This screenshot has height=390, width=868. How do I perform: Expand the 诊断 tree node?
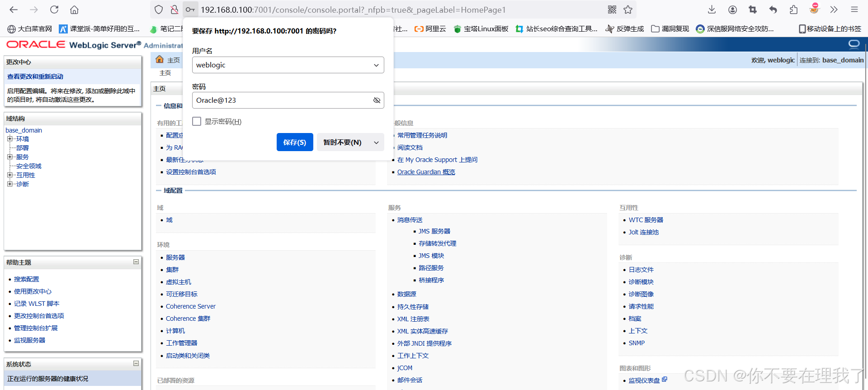tap(9, 184)
